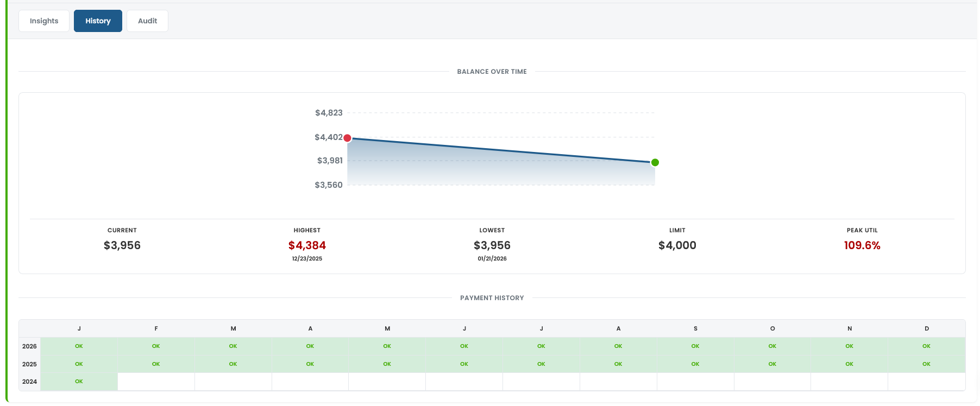Click the red starting point on the balance chart
Screen dimensions: 980x406
tap(348, 138)
